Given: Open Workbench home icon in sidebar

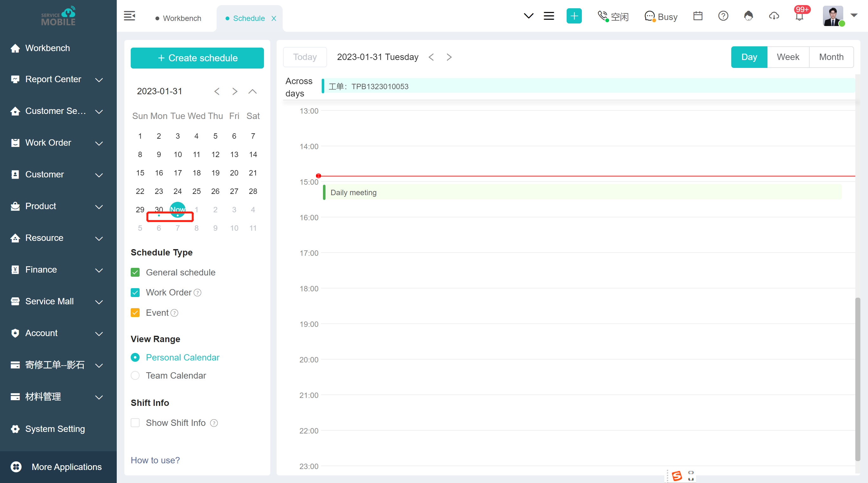Looking at the screenshot, I should pyautogui.click(x=15, y=48).
